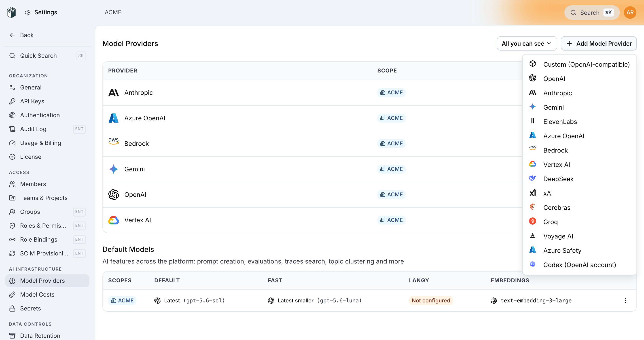Click the Settings gear icon in header
The image size is (644, 340).
click(28, 13)
